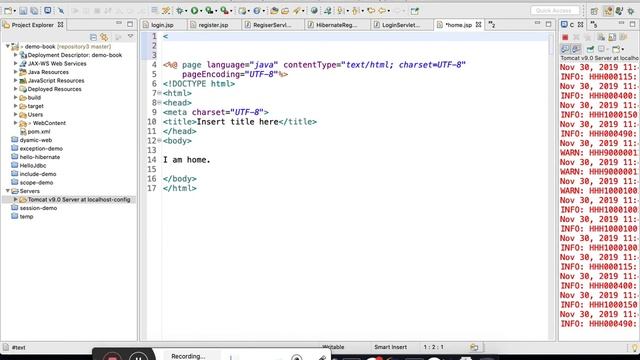Screen dimensions: 640x360
Task: Open Project Explorer View Menu triangle
Action: click(130, 37)
